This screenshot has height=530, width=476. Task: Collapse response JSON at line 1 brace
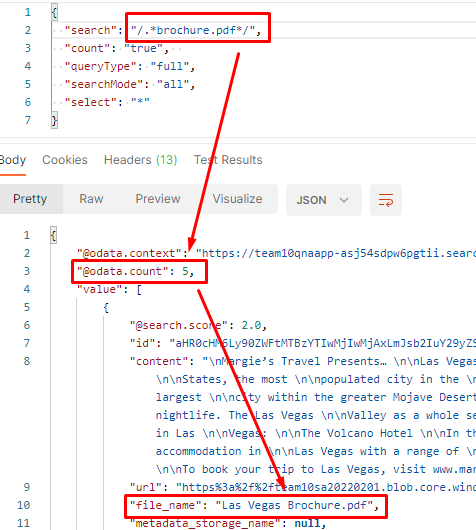(x=53, y=235)
